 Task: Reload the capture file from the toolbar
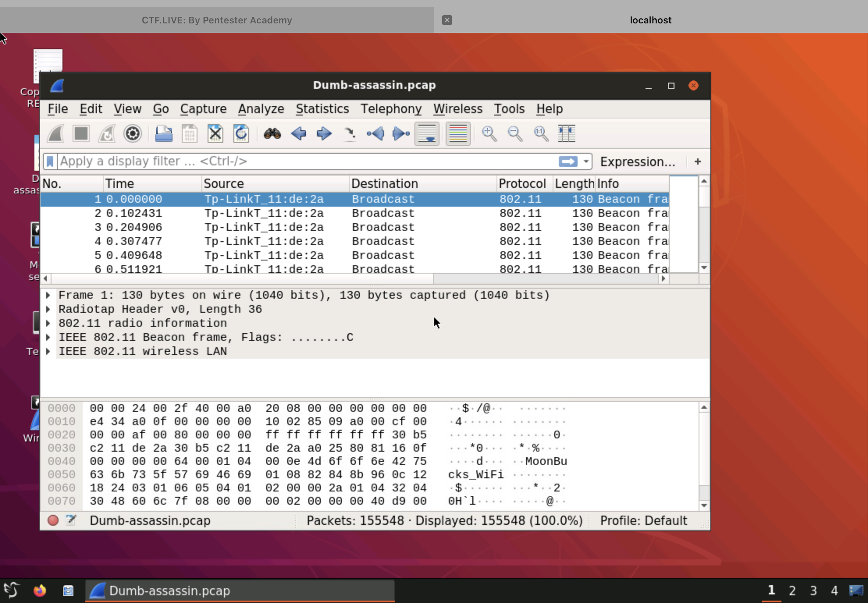(241, 134)
